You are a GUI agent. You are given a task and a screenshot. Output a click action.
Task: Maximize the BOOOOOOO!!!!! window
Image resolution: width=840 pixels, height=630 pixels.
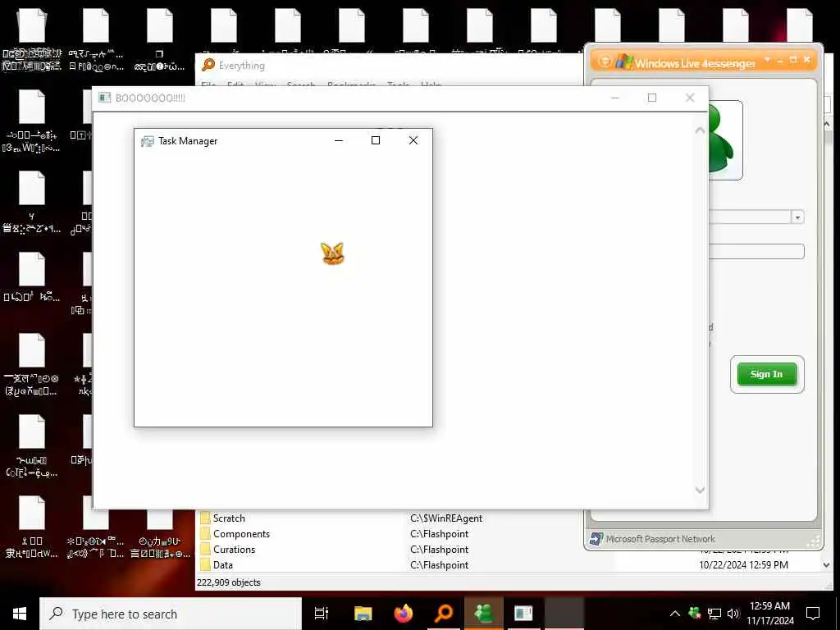652,98
